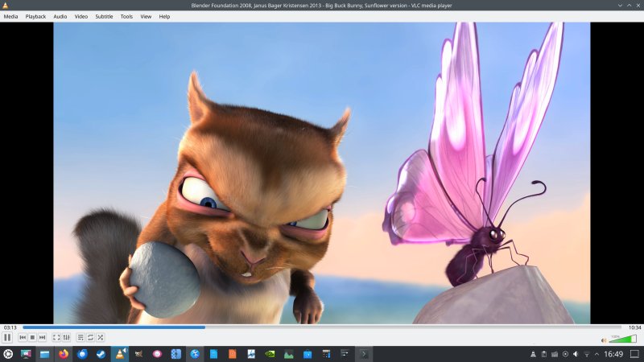The image size is (644, 362).
Task: Pause the video playback
Action: click(x=8, y=337)
